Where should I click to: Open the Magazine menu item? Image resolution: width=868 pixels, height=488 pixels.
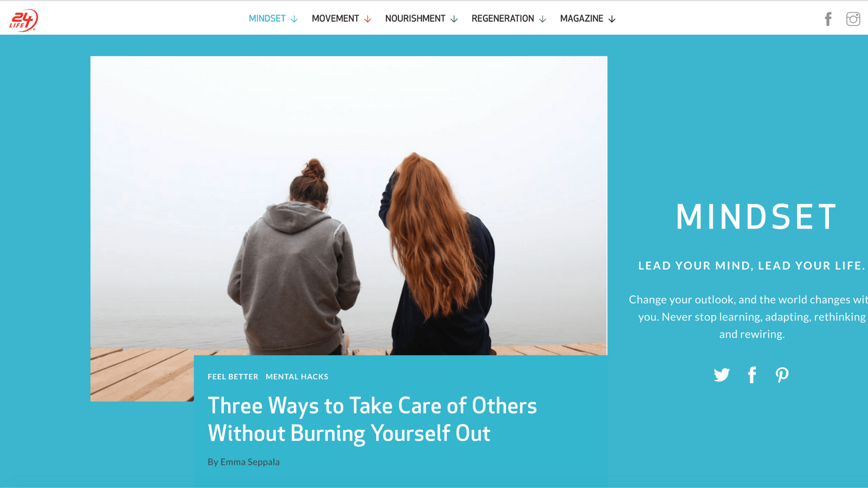click(581, 19)
